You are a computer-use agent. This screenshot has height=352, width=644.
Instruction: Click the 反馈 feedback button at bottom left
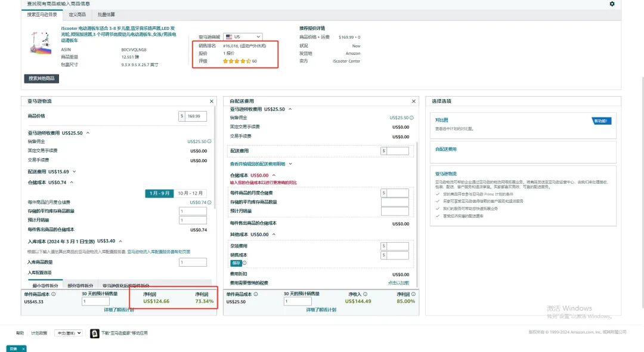(13, 348)
